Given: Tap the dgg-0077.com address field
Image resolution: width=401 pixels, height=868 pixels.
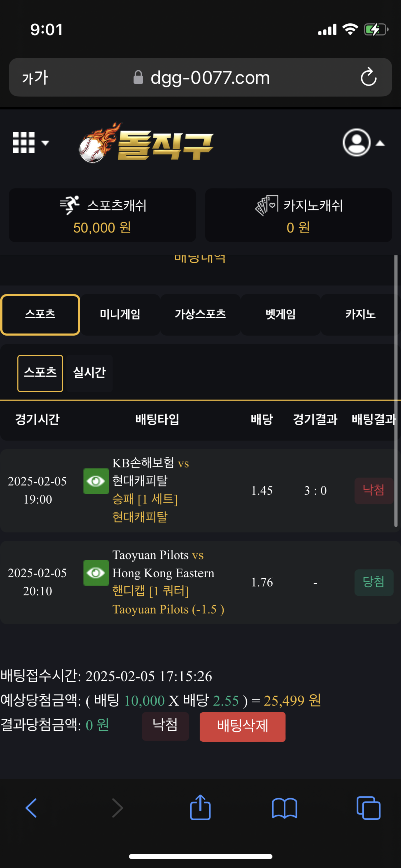Looking at the screenshot, I should [x=210, y=78].
